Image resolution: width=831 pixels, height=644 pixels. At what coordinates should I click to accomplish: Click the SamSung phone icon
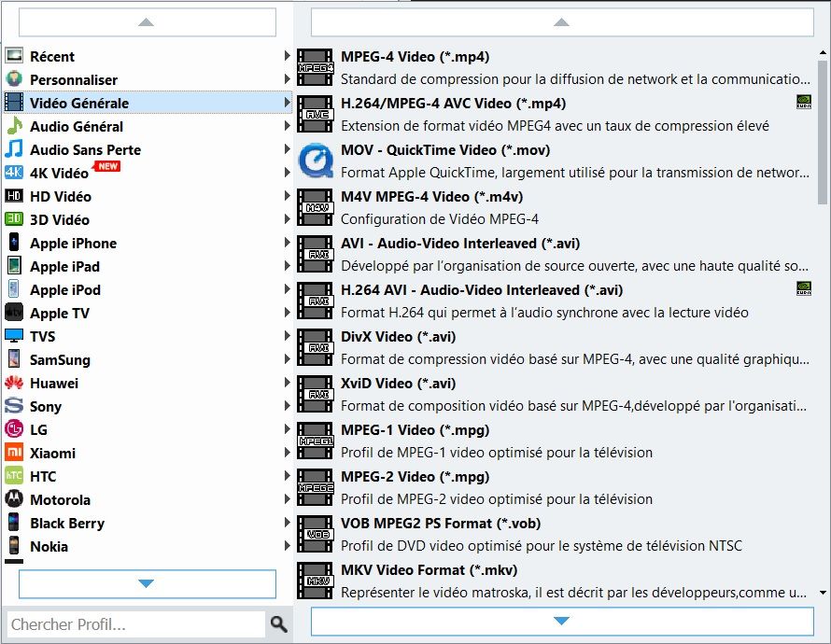[14, 358]
